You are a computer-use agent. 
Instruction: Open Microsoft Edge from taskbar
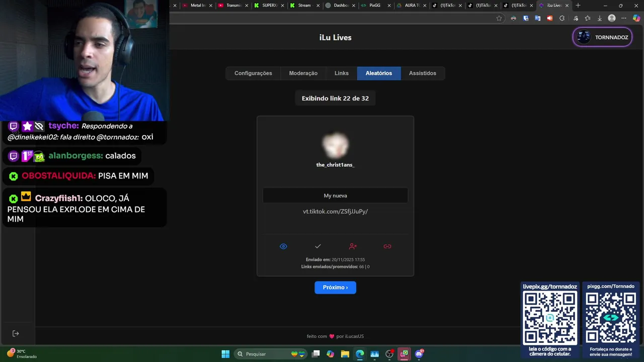click(360, 354)
